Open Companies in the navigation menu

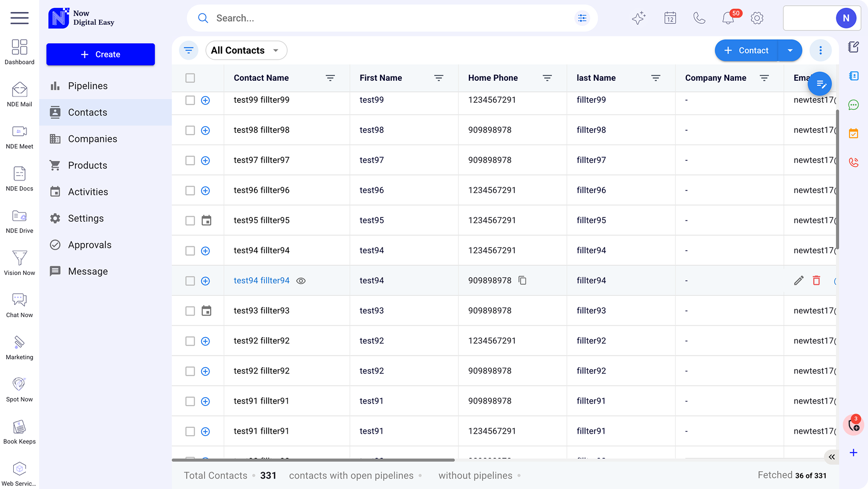pos(92,139)
